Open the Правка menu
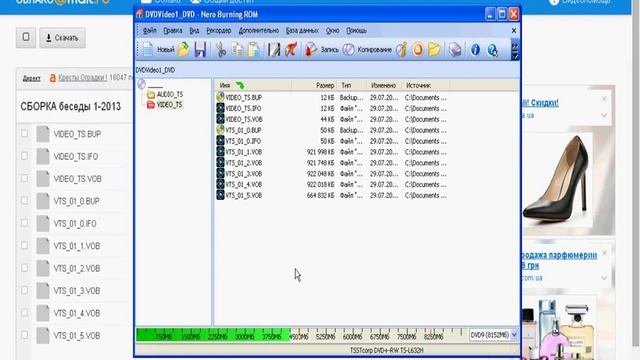Image resolution: width=640 pixels, height=360 pixels. point(173,31)
